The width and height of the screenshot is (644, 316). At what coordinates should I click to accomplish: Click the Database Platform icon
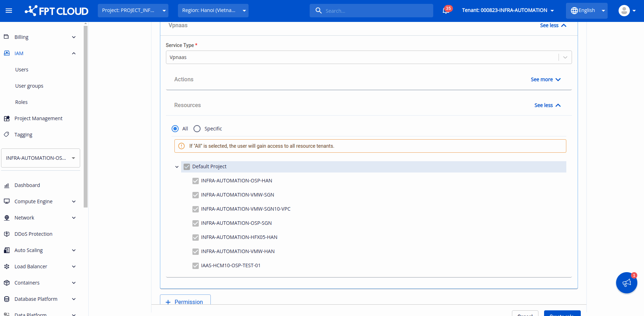coord(6,299)
